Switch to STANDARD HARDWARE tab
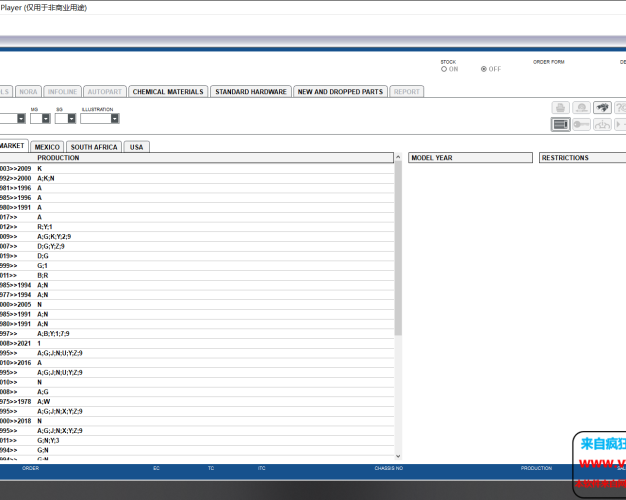This screenshot has width=626, height=500. click(x=251, y=92)
